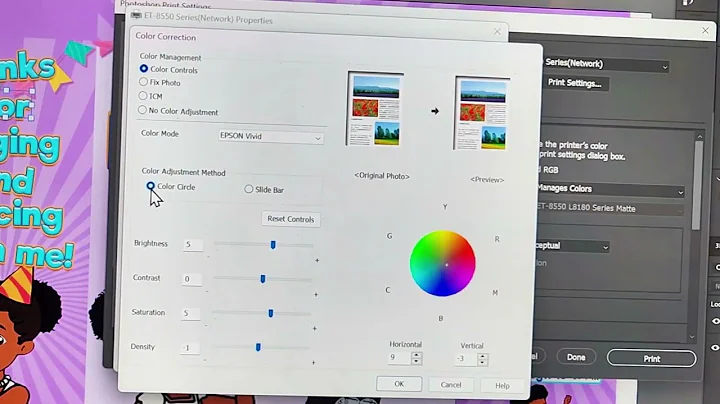720x404 pixels.
Task: Select the Color Circle adjustment method
Action: [151, 186]
